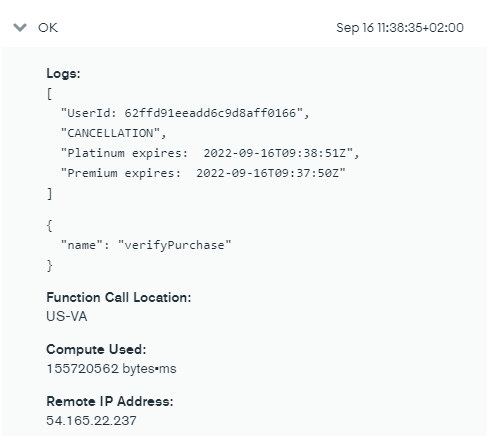Image resolution: width=487 pixels, height=436 pixels.
Task: Click the UserId log line
Action: [x=185, y=113]
